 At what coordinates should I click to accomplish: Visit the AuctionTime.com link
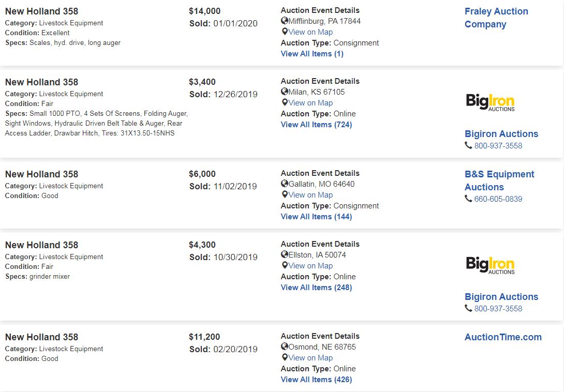[x=503, y=337]
